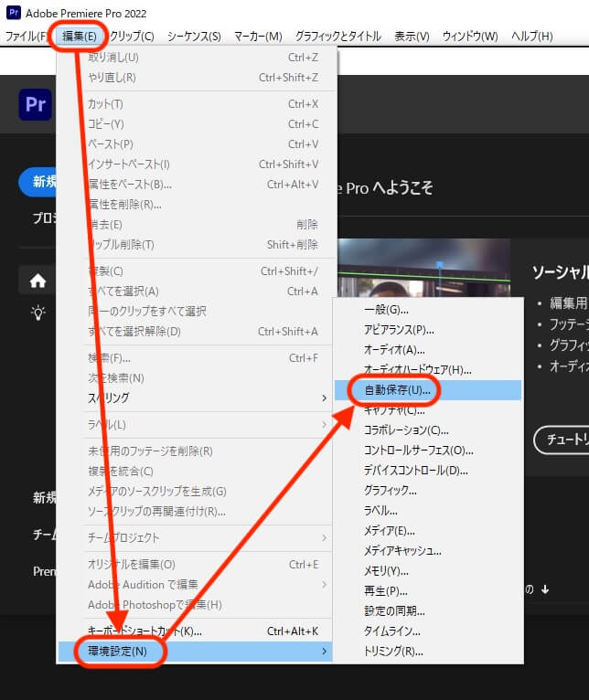Expand the ラベル(L) submenu arrow
The height and width of the screenshot is (700, 589).
(325, 425)
